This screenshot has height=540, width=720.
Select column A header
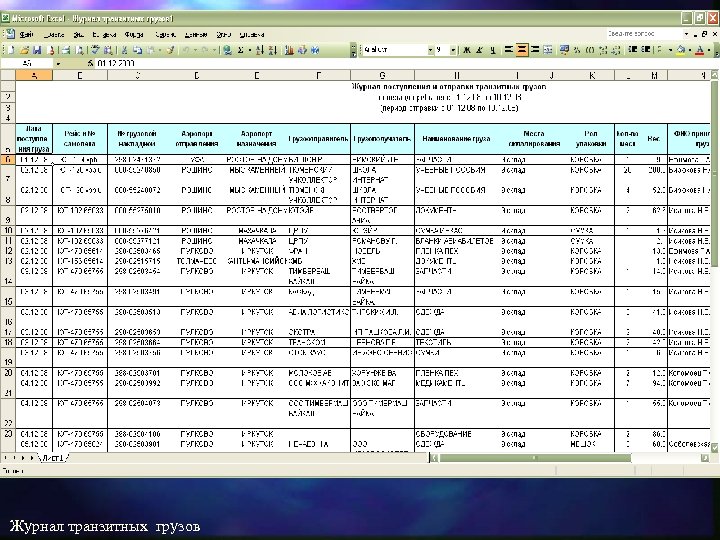point(34,75)
